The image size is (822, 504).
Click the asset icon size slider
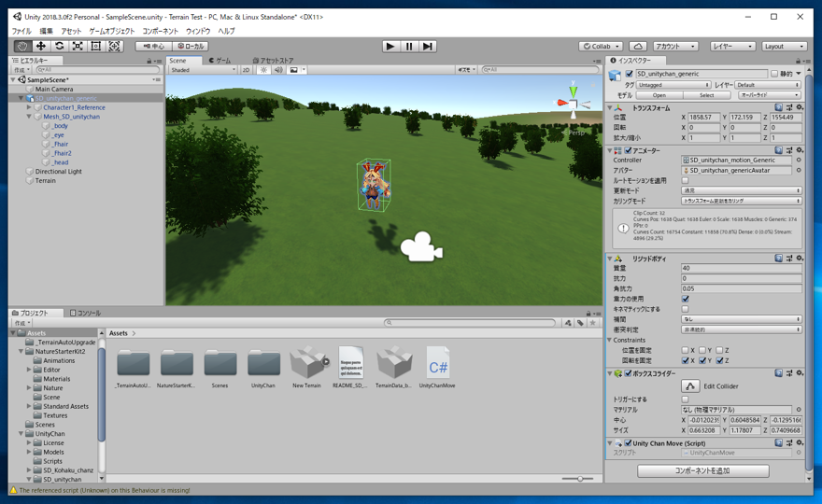579,479
